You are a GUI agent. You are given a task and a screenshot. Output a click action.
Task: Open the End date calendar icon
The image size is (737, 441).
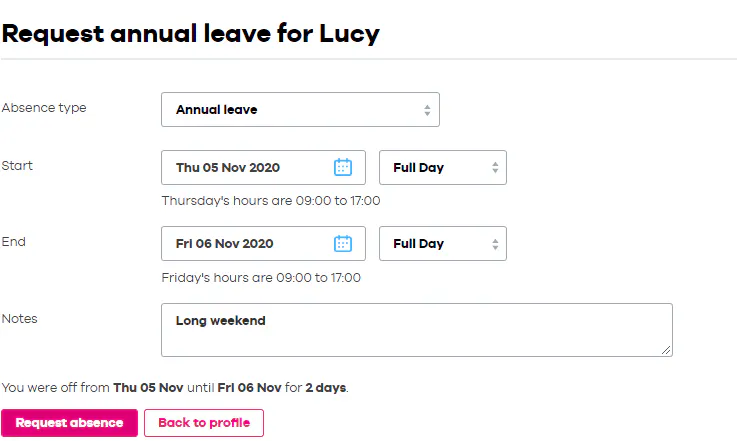[x=343, y=243]
